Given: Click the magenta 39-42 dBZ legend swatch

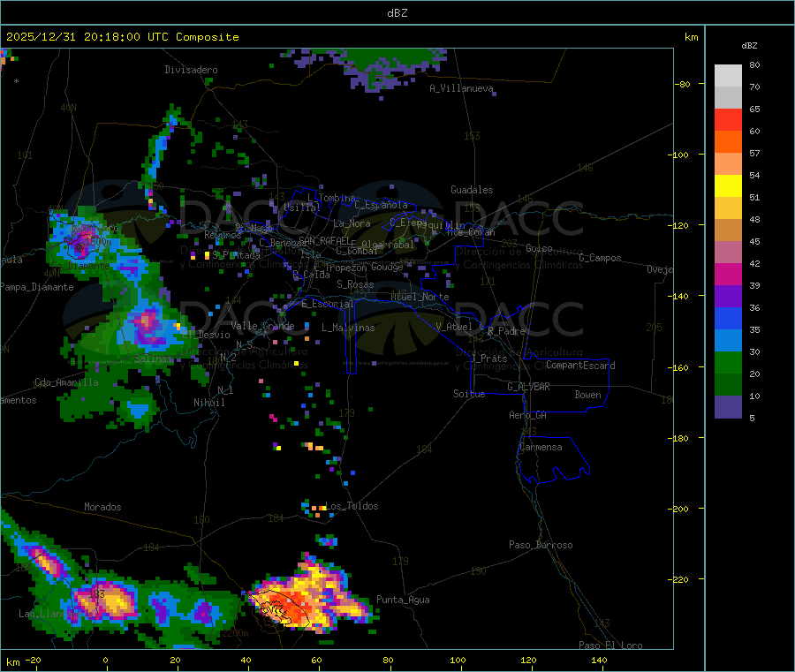Looking at the screenshot, I should click(x=728, y=274).
